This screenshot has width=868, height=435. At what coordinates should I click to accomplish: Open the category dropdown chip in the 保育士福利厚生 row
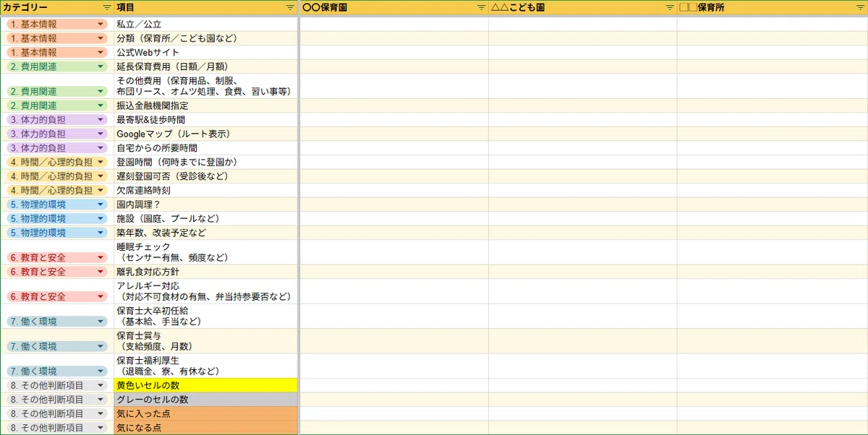(x=57, y=371)
